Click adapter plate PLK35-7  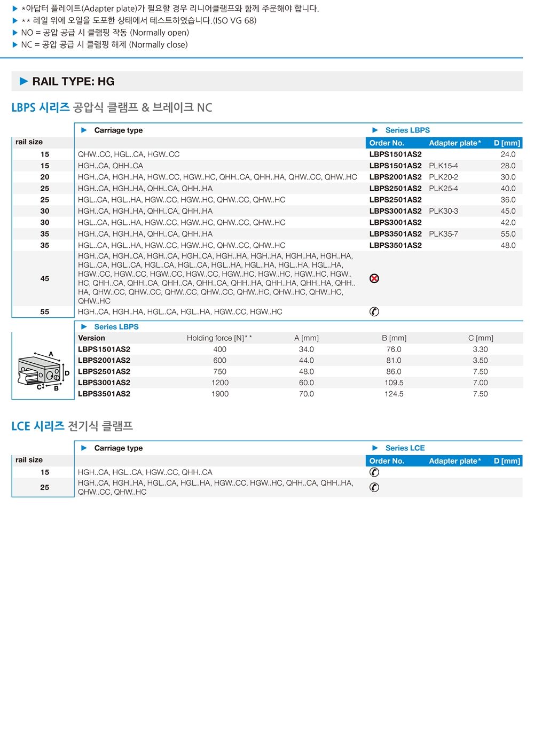(x=443, y=234)
